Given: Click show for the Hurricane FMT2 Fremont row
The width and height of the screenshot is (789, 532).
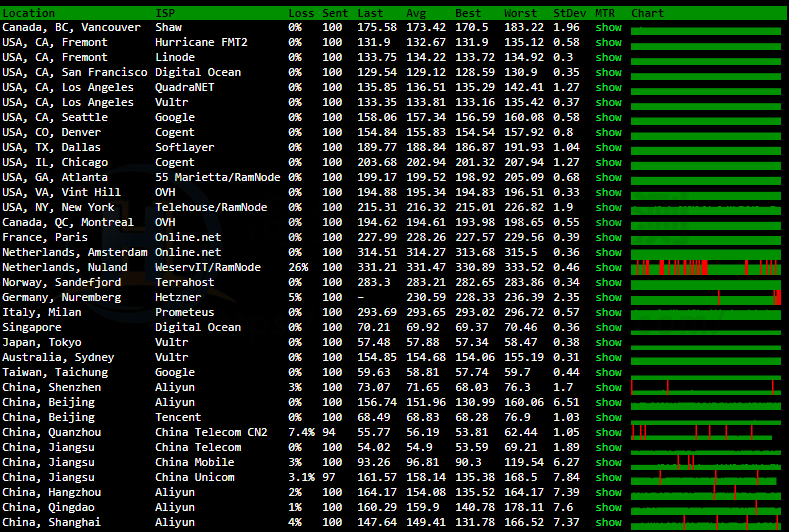Looking at the screenshot, I should tap(608, 42).
